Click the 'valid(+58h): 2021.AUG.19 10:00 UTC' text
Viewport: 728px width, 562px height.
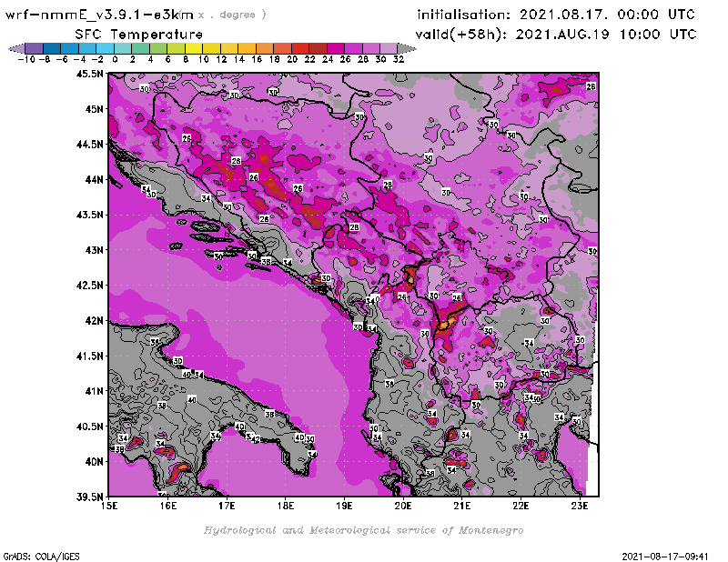click(x=556, y=35)
